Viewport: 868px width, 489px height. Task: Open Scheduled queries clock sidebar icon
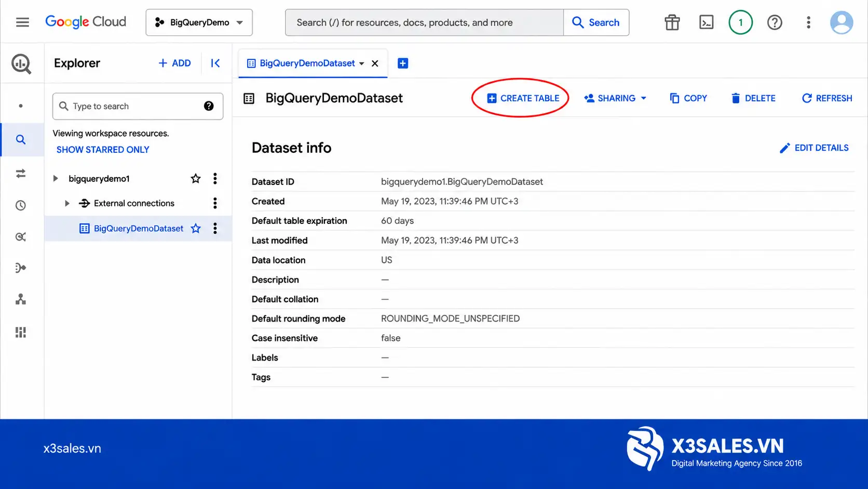pyautogui.click(x=21, y=205)
